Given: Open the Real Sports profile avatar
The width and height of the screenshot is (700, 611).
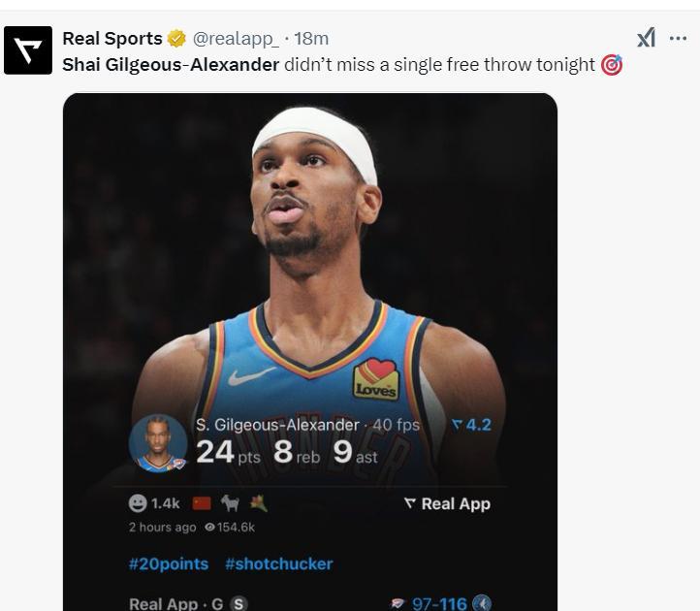Looking at the screenshot, I should [28, 50].
